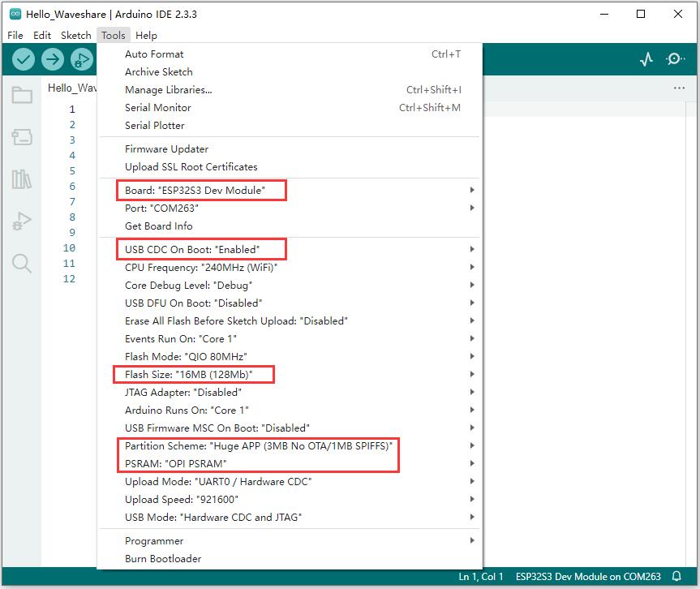Click the editor tab's three-dot overflow button
The width and height of the screenshot is (700, 589).
(x=679, y=88)
